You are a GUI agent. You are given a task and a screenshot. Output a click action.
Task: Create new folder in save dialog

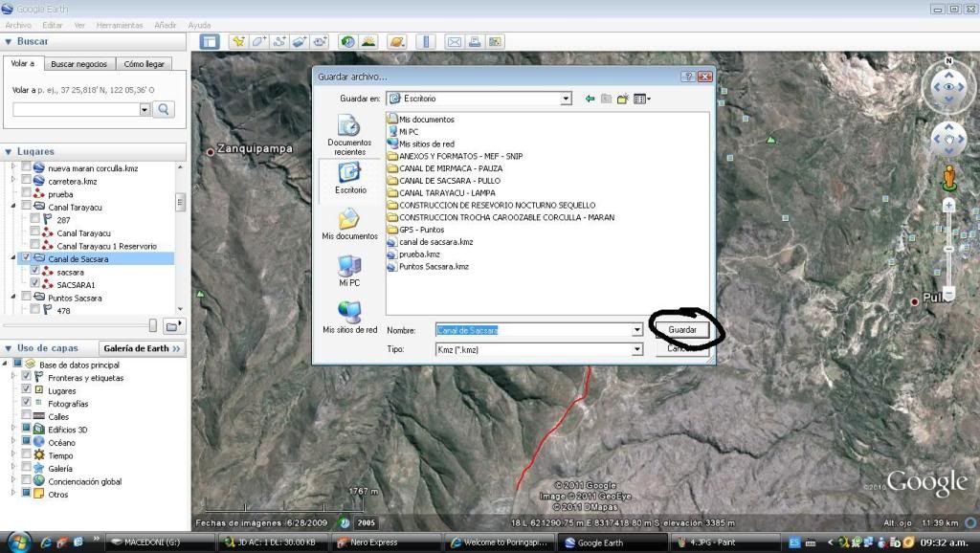(x=622, y=99)
